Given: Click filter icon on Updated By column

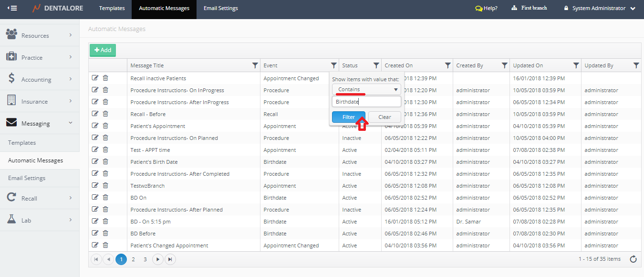Looking at the screenshot, I should pyautogui.click(x=636, y=65).
